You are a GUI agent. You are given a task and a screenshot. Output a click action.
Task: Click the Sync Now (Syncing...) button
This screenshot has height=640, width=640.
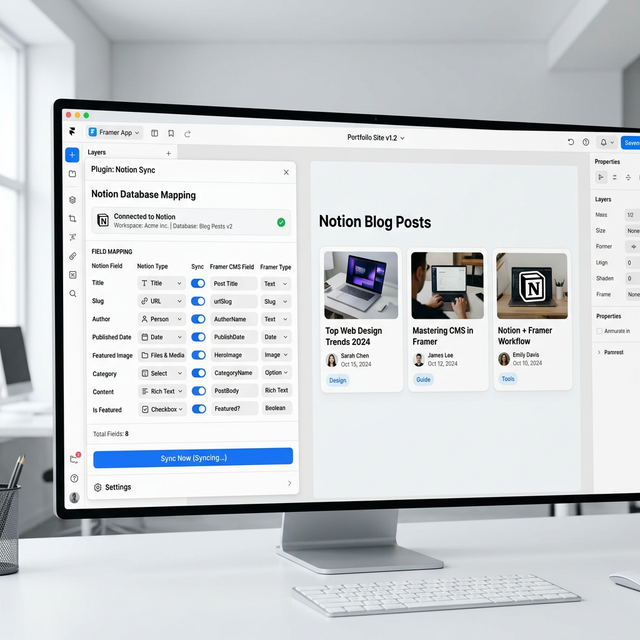click(x=193, y=458)
